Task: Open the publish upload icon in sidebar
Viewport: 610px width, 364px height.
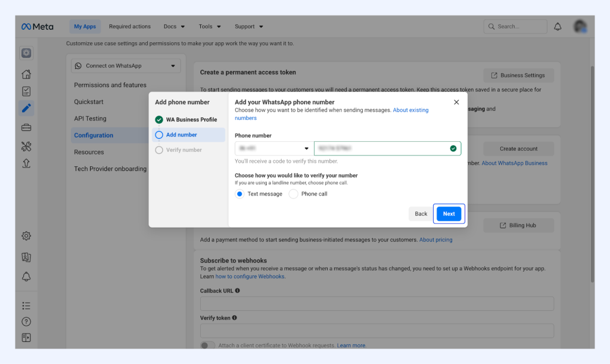Action: [x=26, y=163]
